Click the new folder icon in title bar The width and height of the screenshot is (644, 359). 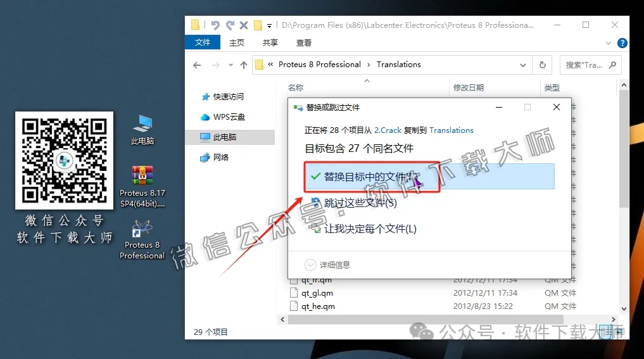(x=258, y=25)
